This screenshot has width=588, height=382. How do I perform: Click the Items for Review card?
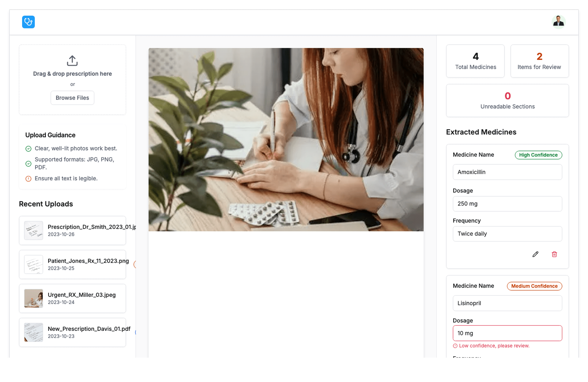pyautogui.click(x=540, y=61)
